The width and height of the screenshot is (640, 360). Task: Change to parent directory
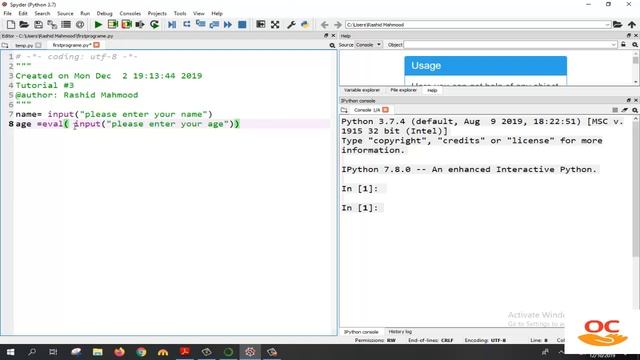tap(631, 24)
